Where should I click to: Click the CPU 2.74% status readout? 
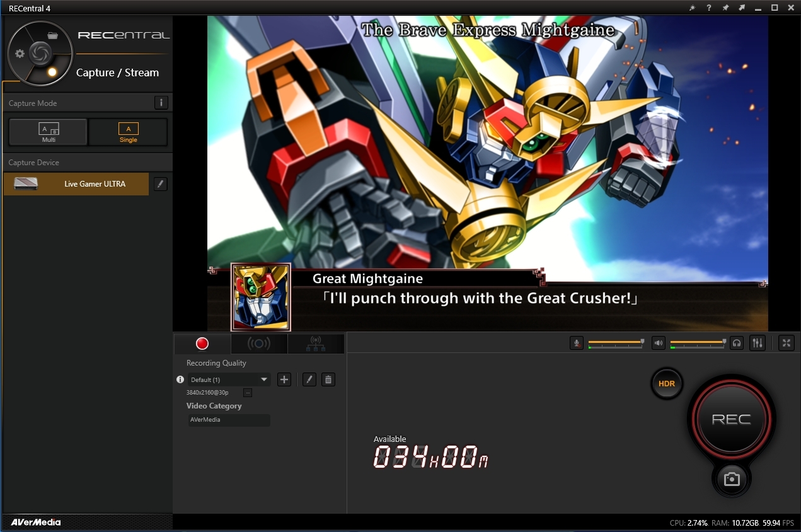pos(688,523)
